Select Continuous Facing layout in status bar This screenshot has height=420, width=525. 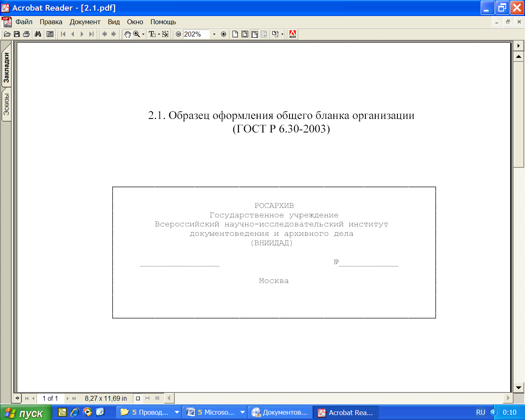click(157, 398)
